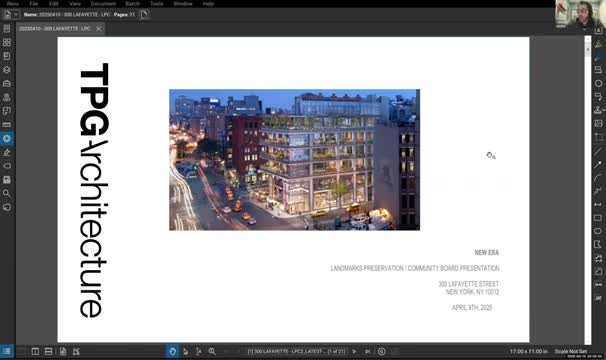Screen dimensions: 606x360
Task: Expand the file icon dropdown arrow
Action: tap(16, 15)
